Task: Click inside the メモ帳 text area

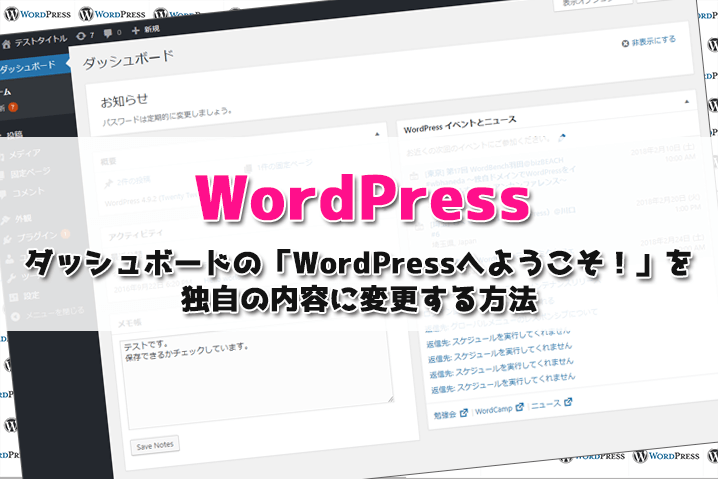Action: (257, 380)
